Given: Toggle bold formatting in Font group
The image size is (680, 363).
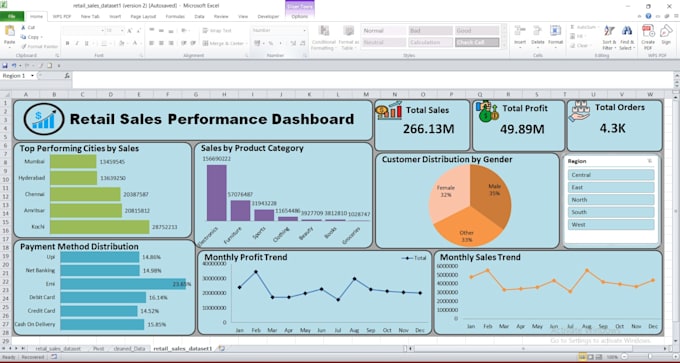Looking at the screenshot, I should tap(67, 43).
